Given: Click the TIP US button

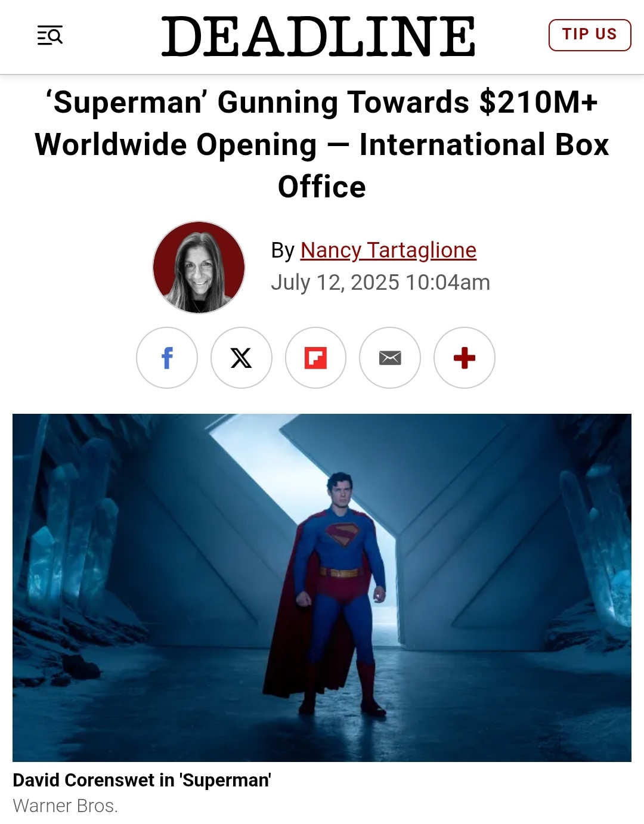Looking at the screenshot, I should [x=590, y=35].
